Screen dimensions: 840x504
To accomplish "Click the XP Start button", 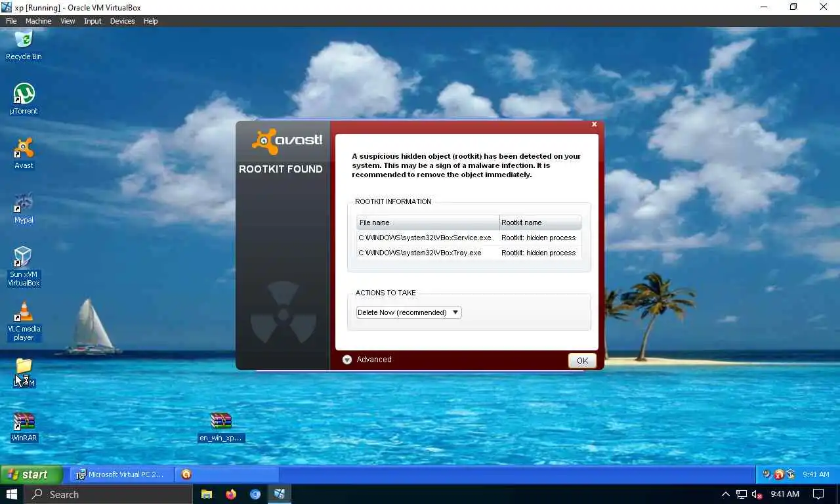I will click(31, 474).
